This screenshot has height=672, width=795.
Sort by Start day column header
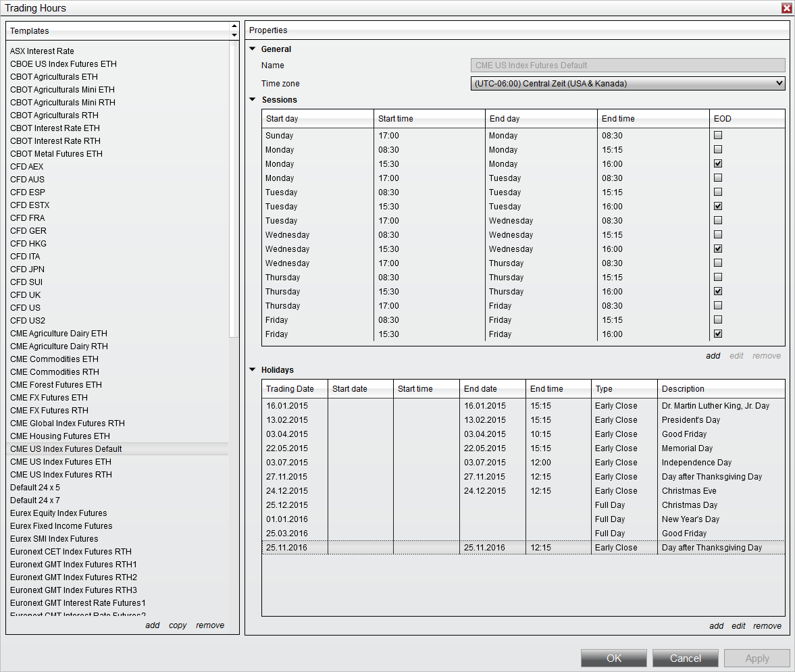[317, 119]
